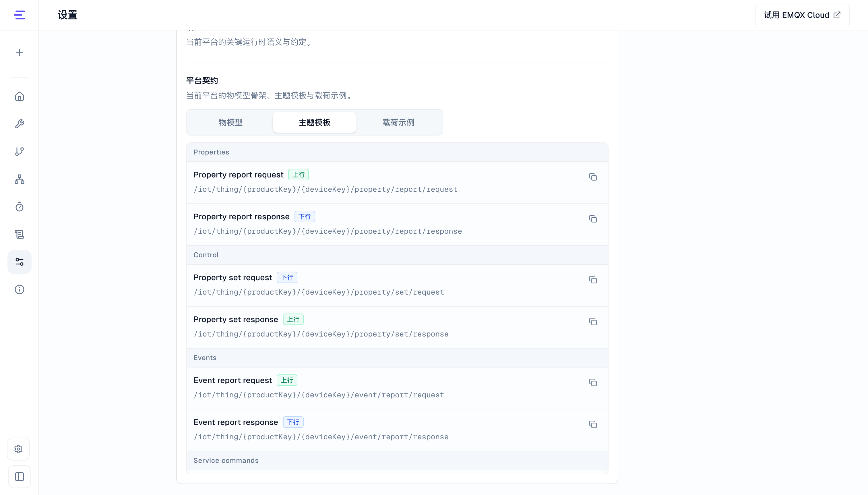Open the stopwatch timer icon in the sidebar
This screenshot has width=868, height=495.
pyautogui.click(x=19, y=207)
